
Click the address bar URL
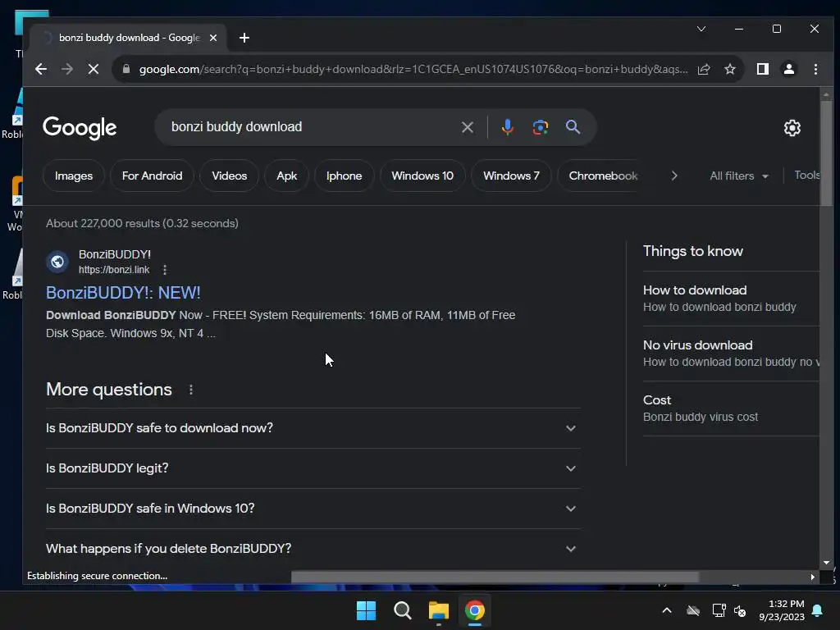point(413,69)
